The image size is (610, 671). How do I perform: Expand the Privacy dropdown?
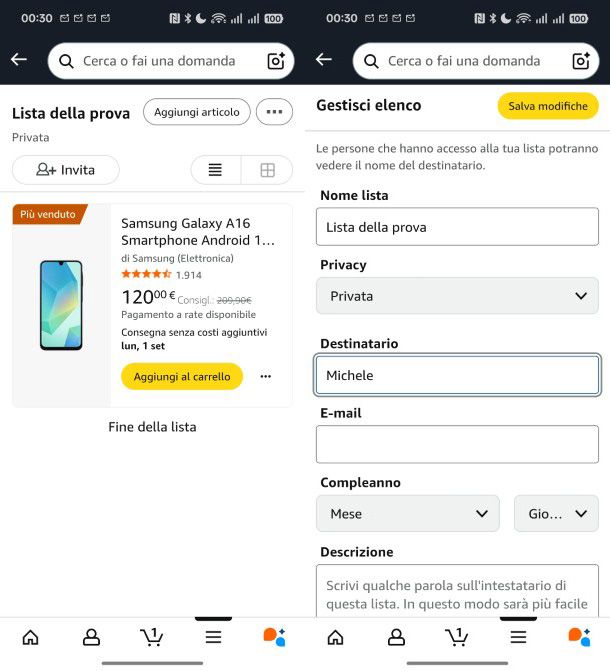[457, 296]
